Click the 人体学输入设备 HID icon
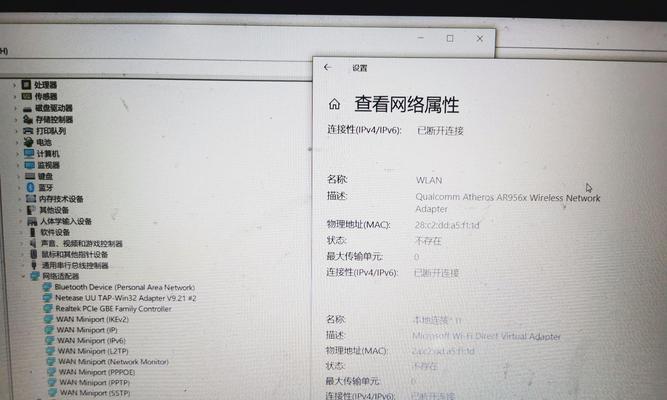This screenshot has width=667, height=400. pyautogui.click(x=32, y=221)
